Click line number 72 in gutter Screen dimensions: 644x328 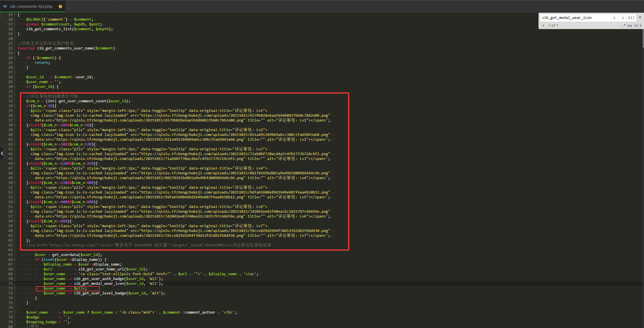pyautogui.click(x=10, y=288)
